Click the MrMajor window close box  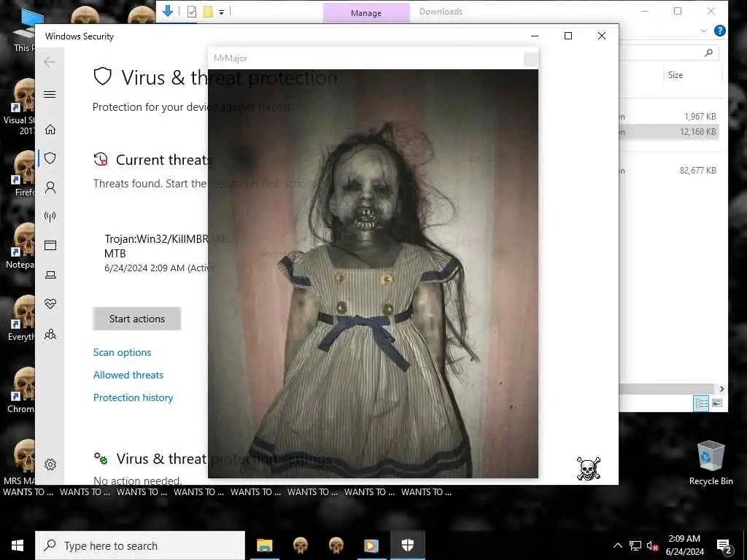tap(530, 60)
